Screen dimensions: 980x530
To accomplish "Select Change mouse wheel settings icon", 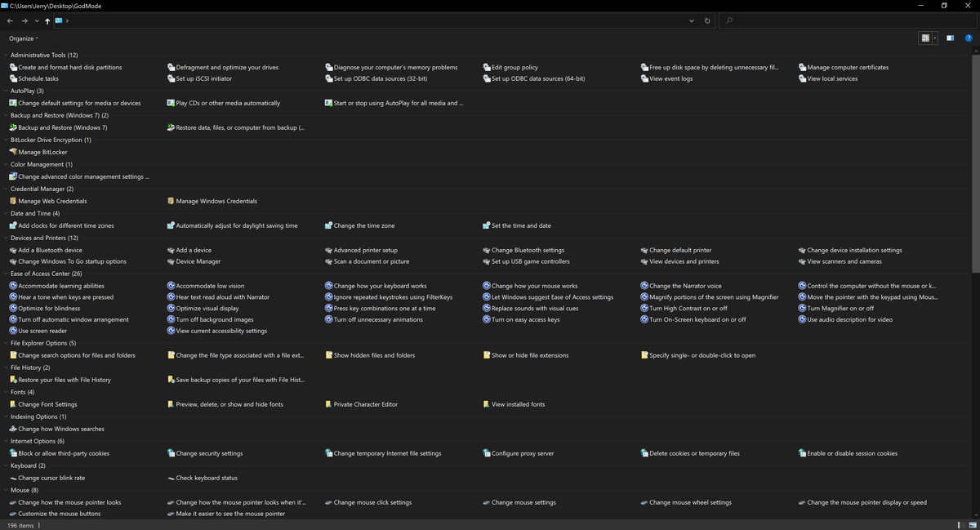I will coord(644,503).
